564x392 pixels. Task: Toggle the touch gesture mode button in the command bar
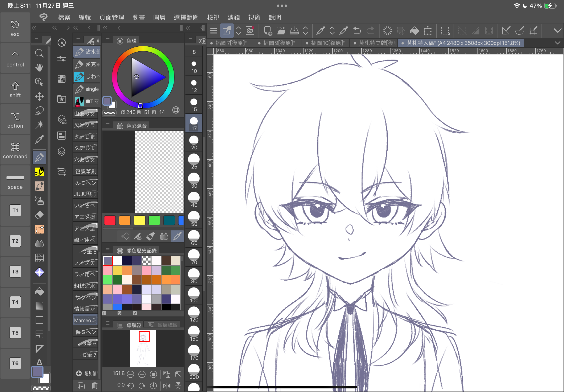click(227, 31)
